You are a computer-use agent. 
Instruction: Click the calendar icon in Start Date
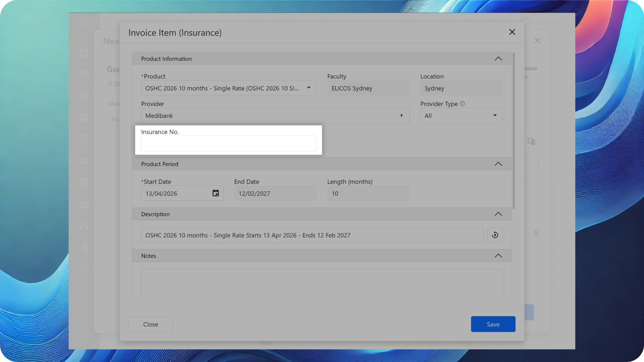(216, 193)
